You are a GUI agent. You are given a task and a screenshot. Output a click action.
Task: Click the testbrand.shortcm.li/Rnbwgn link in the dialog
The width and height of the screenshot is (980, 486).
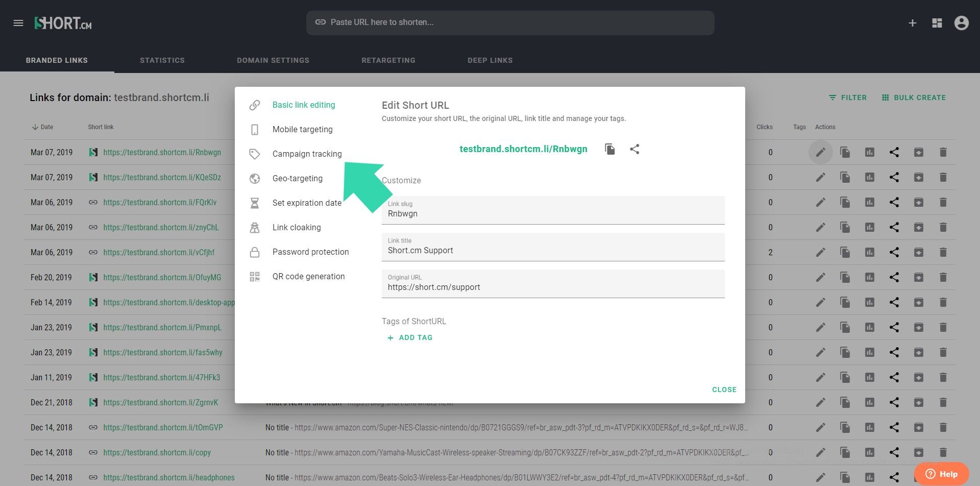pyautogui.click(x=523, y=149)
